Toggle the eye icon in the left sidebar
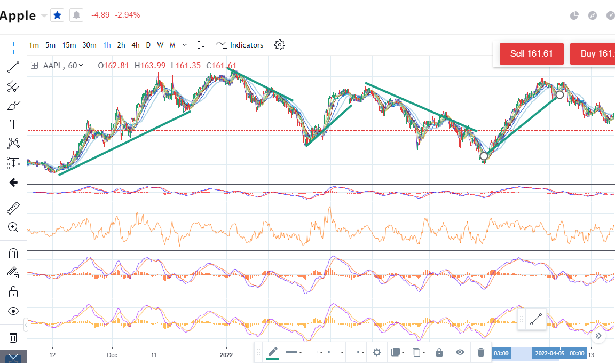 point(13,311)
